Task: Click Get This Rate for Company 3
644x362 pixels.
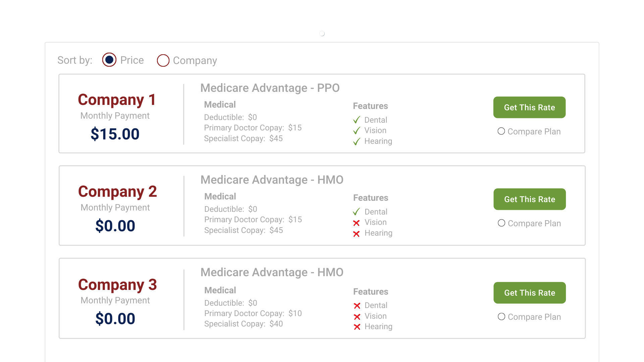Action: point(529,293)
